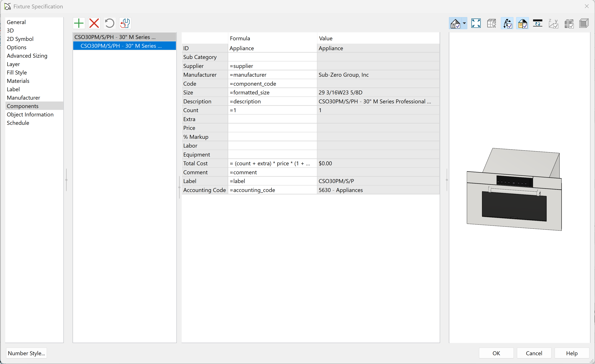Switch to the Object Information panel
595x364 pixels.
coord(30,115)
